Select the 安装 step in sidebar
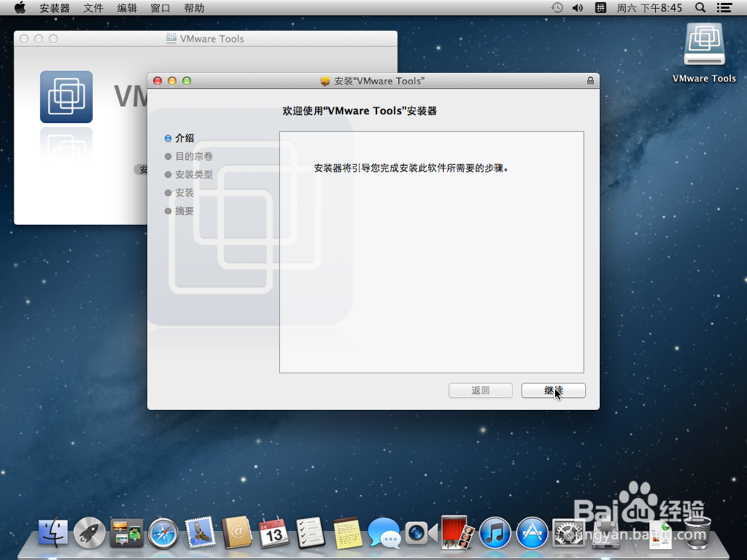747x560 pixels. tap(179, 193)
